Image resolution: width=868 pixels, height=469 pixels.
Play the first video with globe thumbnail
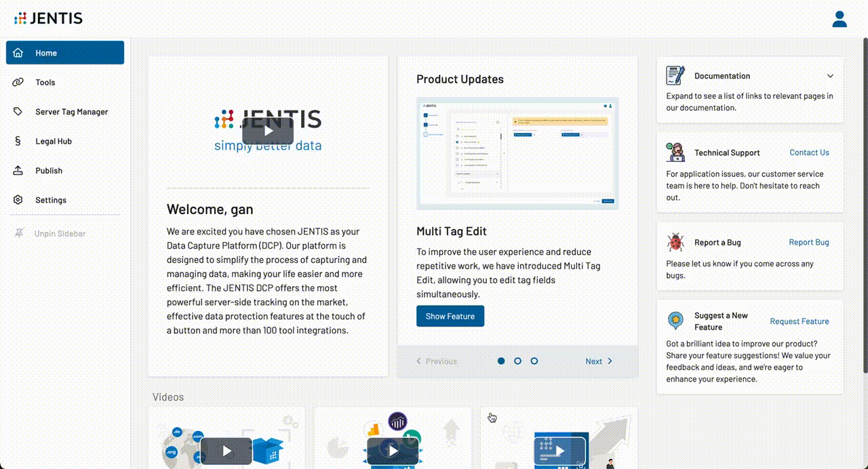point(226,451)
